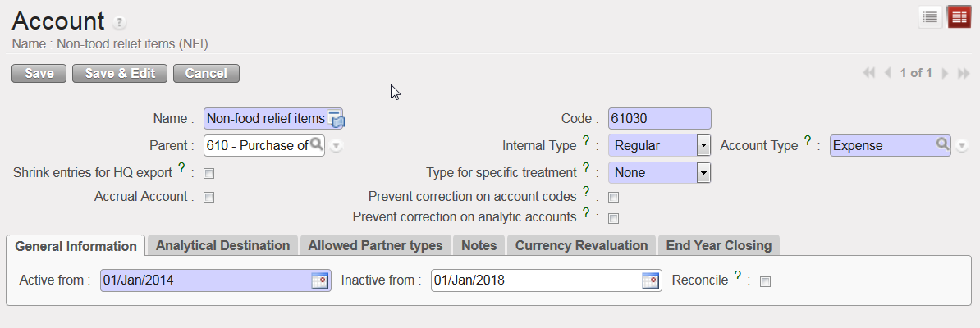Image resolution: width=980 pixels, height=328 pixels.
Task: Go to first record arrow
Action: (x=869, y=73)
